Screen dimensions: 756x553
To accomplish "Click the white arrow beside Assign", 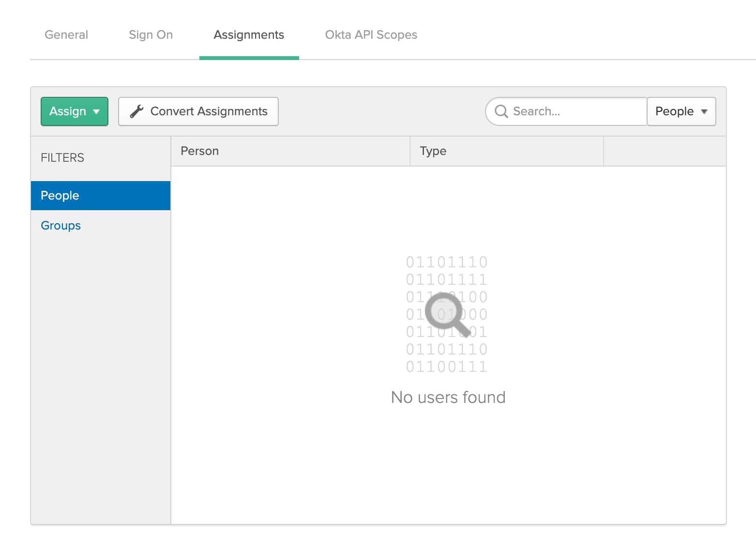I will click(96, 112).
